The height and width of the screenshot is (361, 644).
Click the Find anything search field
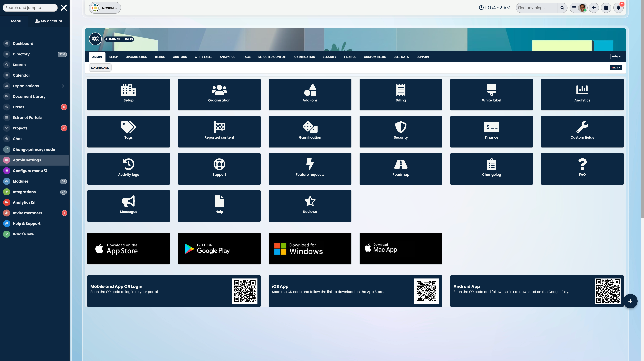(536, 8)
